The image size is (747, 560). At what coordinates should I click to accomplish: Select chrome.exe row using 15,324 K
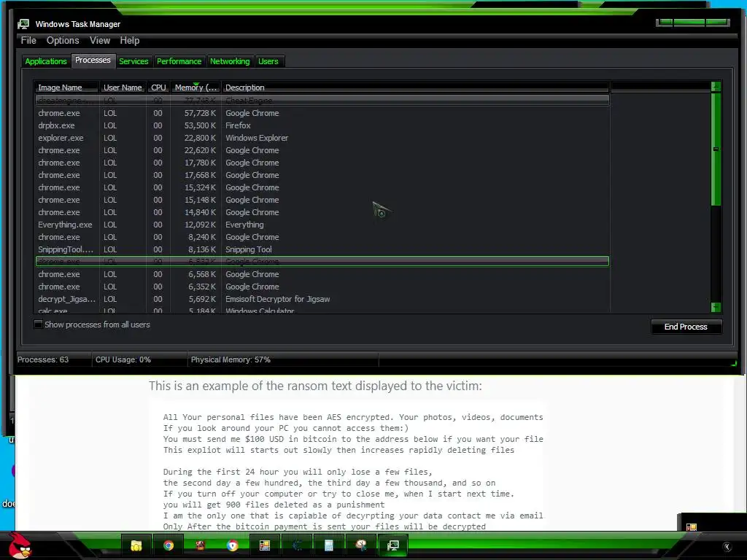[322, 187]
